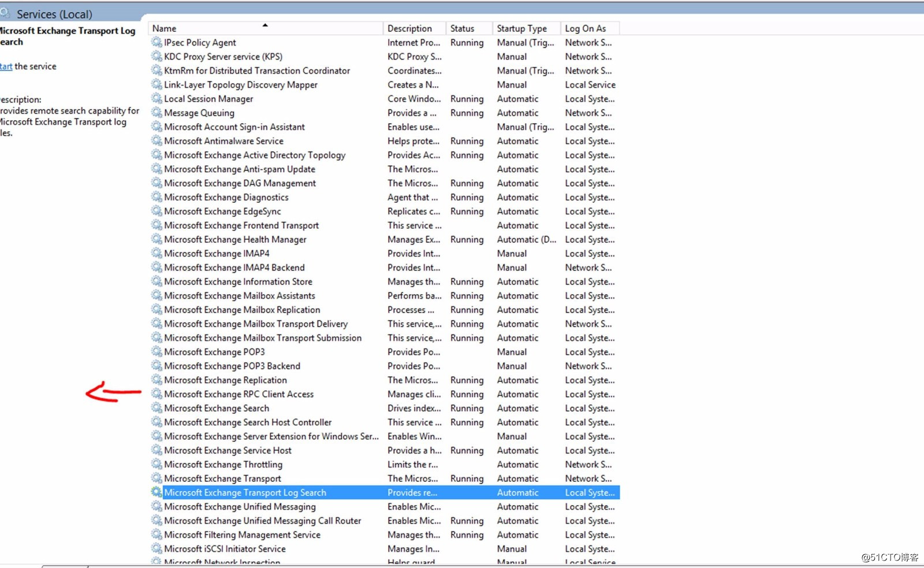Select Microsoft Exchange Unified Messaging Call Router
This screenshot has width=924, height=568.
263,521
